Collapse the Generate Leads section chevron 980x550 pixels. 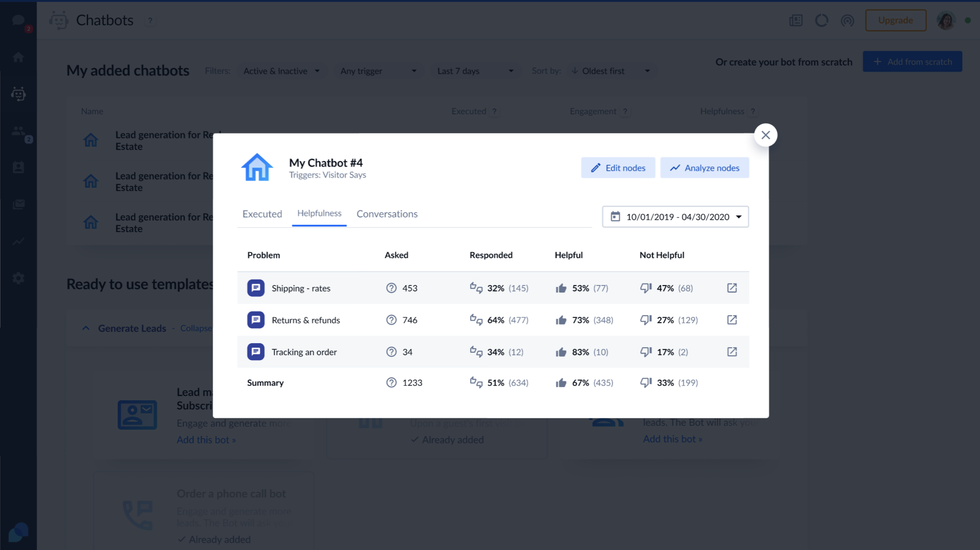[x=86, y=328]
